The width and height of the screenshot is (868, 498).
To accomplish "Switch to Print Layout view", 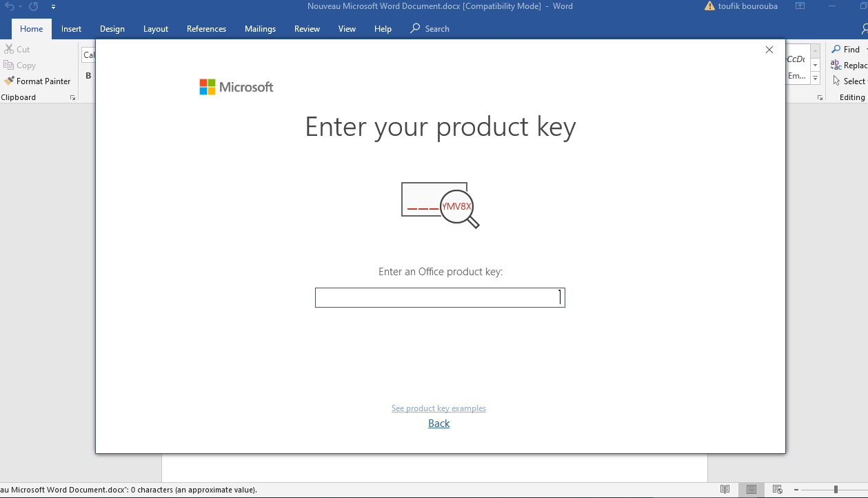I will coord(751,490).
